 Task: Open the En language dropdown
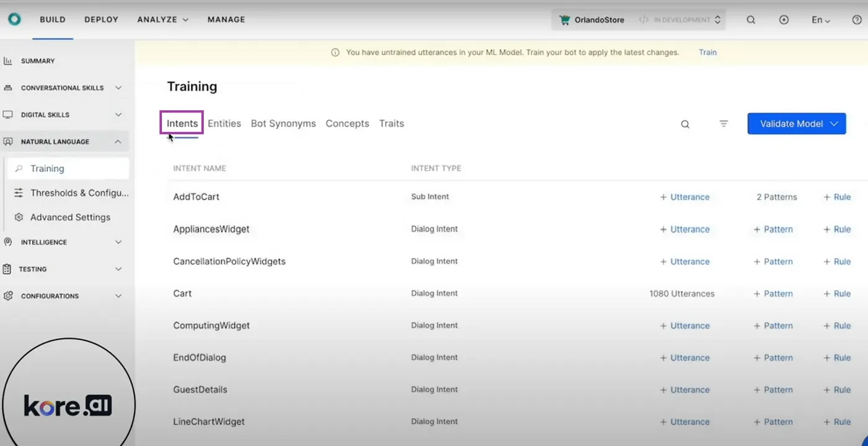[x=820, y=20]
